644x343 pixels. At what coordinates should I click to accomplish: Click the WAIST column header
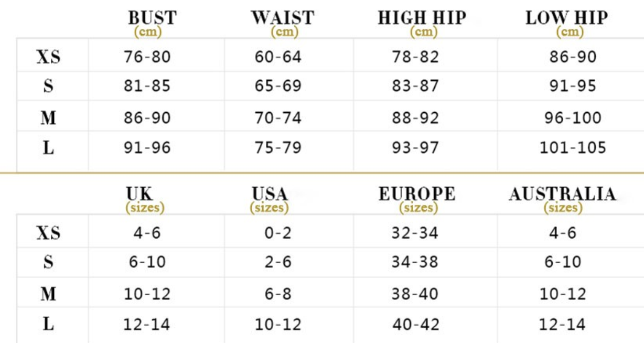pos(283,18)
